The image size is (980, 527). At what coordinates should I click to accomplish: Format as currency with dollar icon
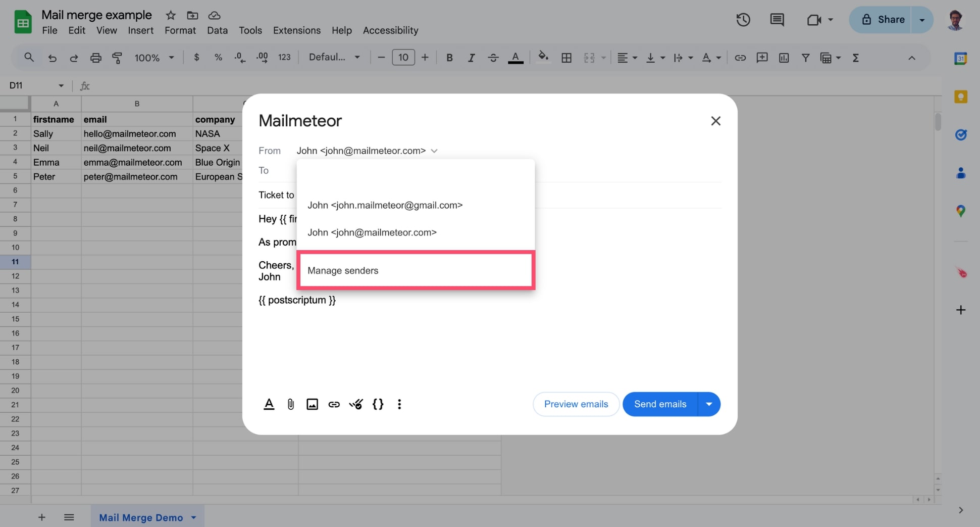click(196, 58)
